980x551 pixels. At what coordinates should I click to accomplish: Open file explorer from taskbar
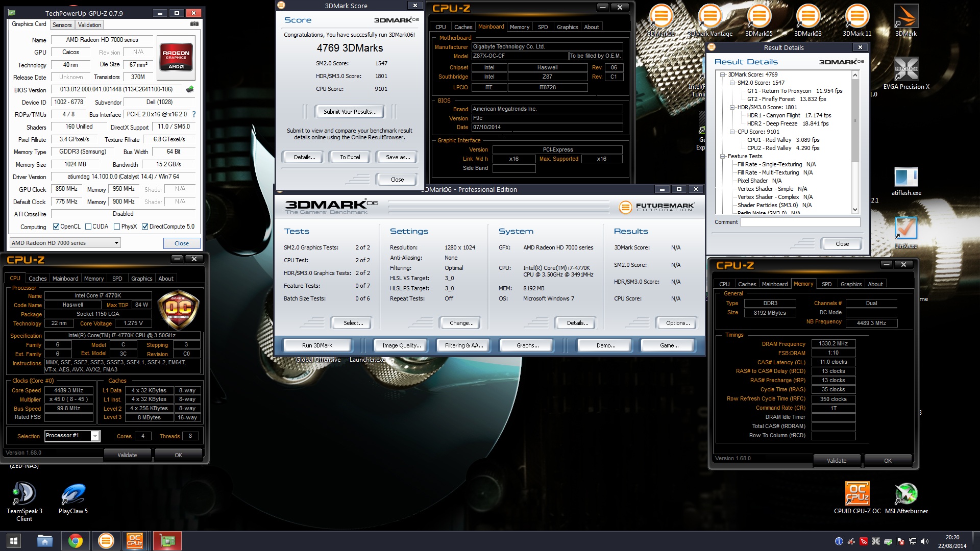pyautogui.click(x=44, y=541)
